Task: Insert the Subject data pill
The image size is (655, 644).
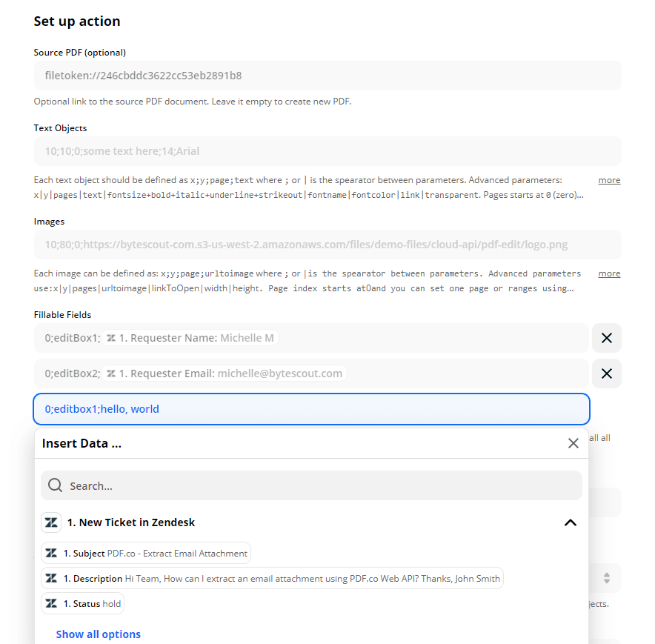Action: 146,554
